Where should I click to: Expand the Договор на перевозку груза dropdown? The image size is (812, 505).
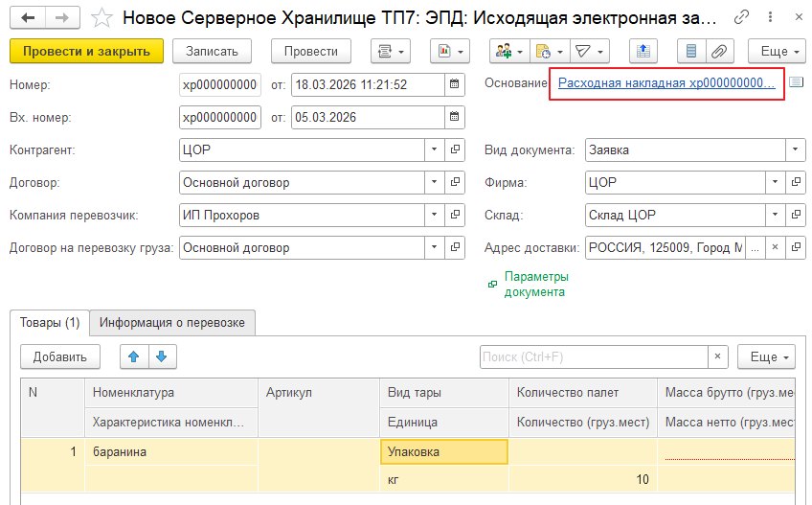pos(434,248)
